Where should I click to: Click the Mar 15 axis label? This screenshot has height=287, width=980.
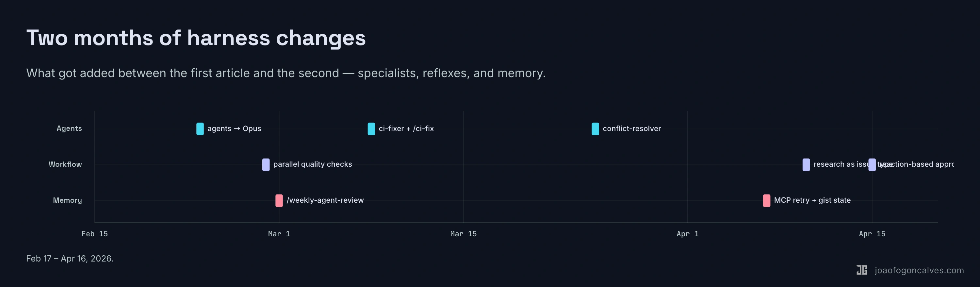(463, 234)
